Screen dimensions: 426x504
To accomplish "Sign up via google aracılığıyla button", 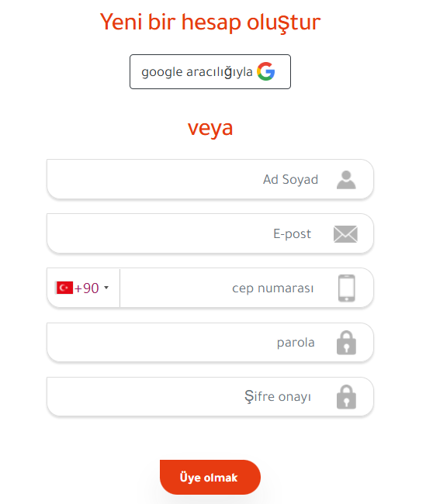I will [210, 71].
